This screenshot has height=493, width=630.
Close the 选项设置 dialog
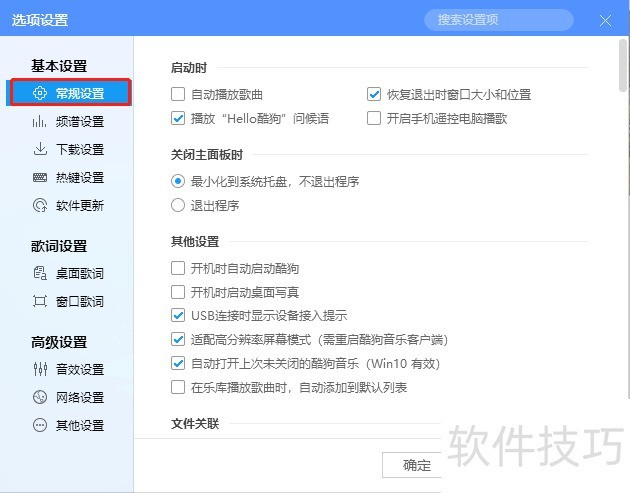(x=605, y=20)
